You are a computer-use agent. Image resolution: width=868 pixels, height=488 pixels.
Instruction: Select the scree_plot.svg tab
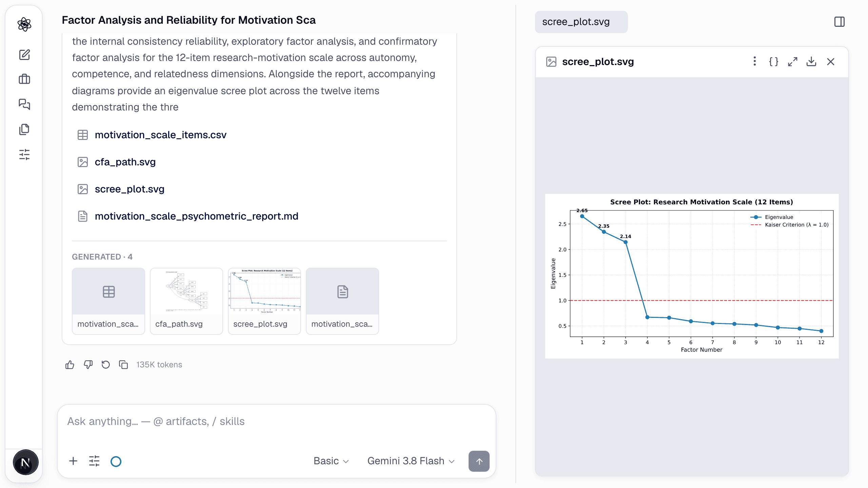[581, 22]
